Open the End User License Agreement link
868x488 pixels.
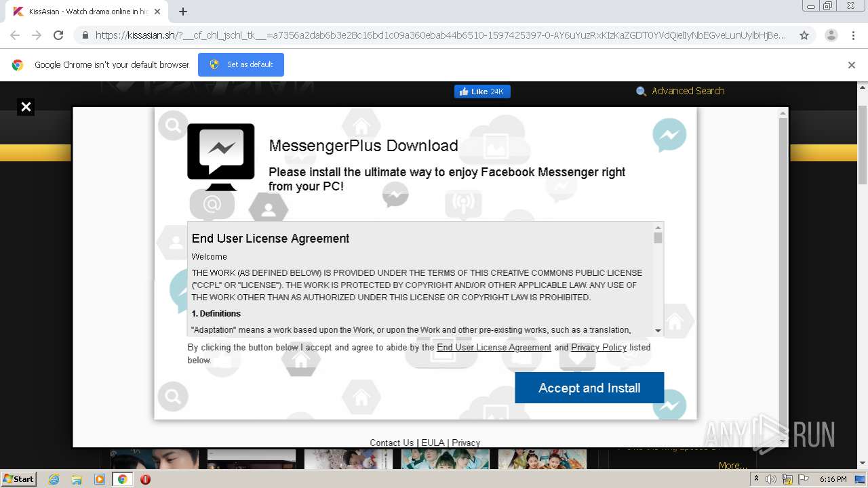(494, 347)
